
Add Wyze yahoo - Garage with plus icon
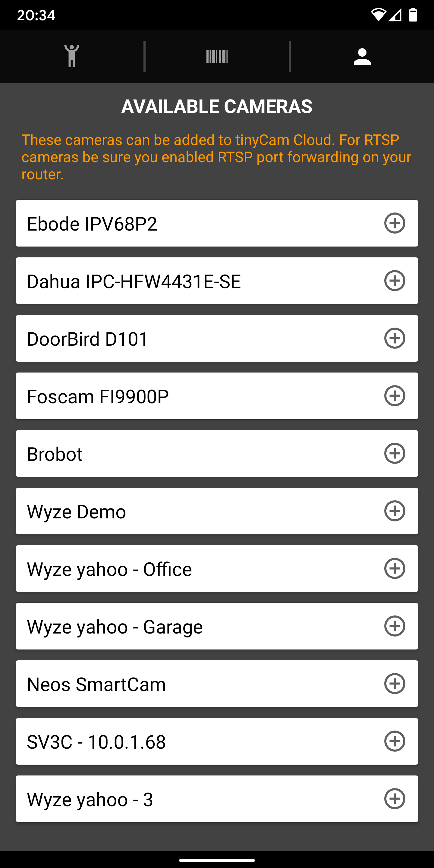[395, 626]
